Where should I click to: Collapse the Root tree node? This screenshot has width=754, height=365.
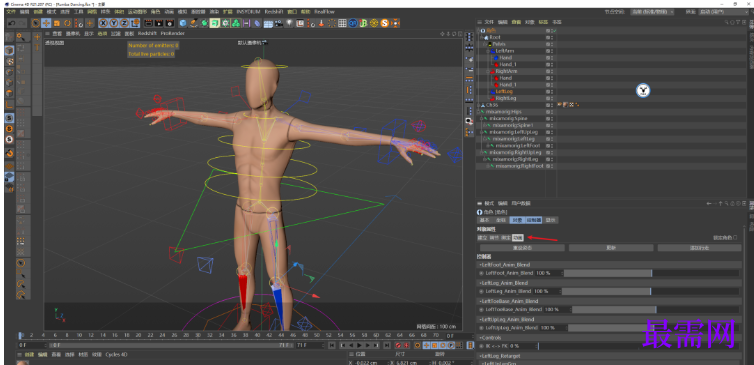coord(481,37)
